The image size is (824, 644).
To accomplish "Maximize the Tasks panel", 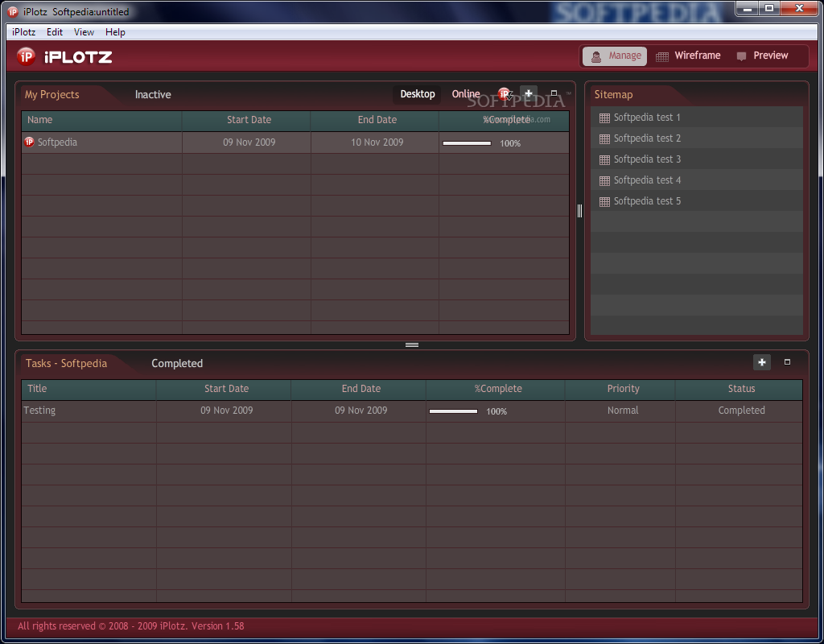I will coord(787,361).
